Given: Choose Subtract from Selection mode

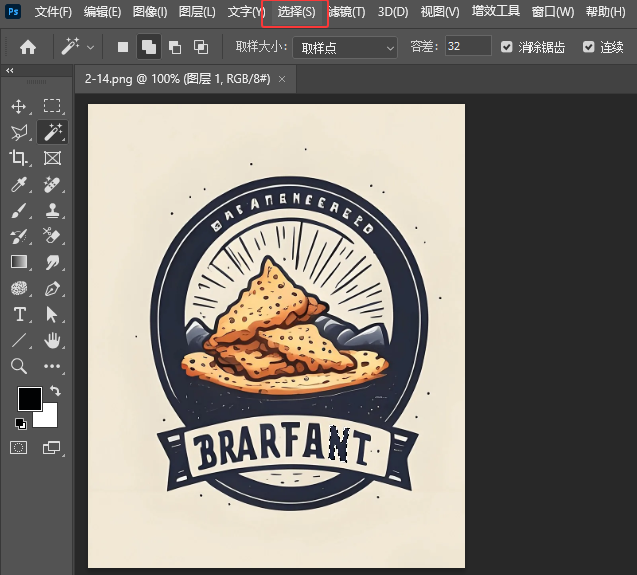Looking at the screenshot, I should tap(175, 47).
